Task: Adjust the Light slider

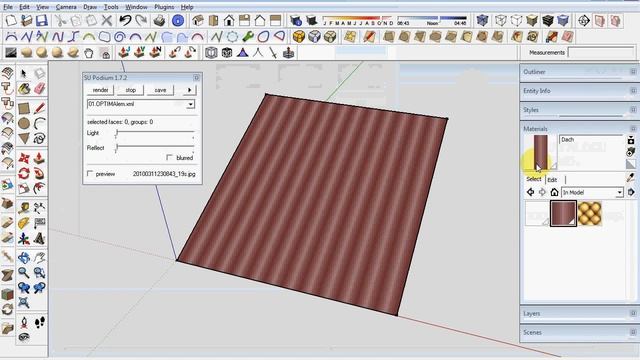Action: (155, 133)
